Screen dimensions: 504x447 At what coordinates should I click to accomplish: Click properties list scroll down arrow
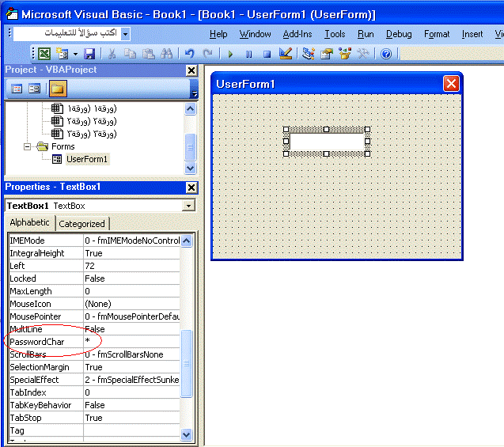point(187,435)
